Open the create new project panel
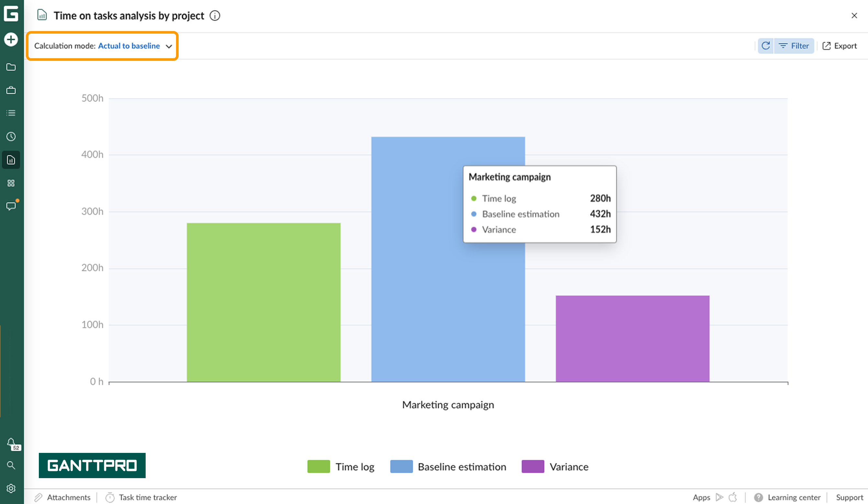The image size is (868, 504). coord(11,39)
